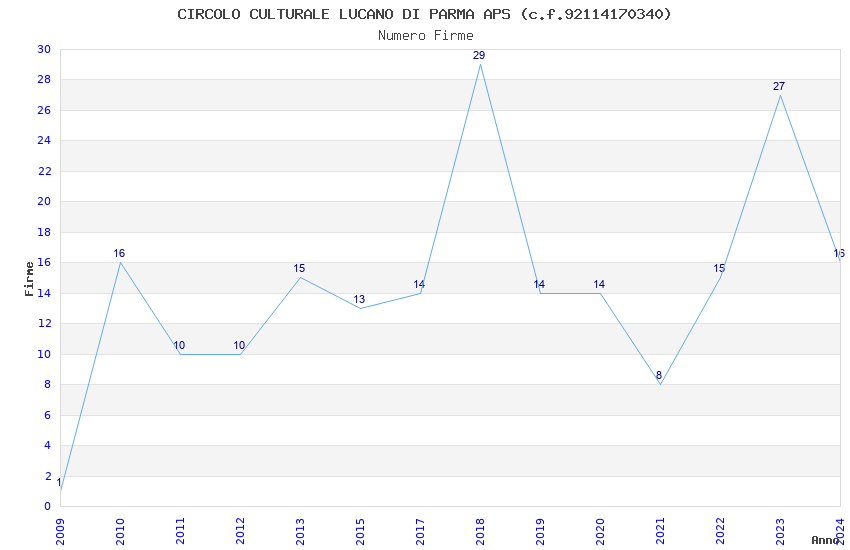This screenshot has width=850, height=550.
Task: Click y-axis tick value 10
Action: click(x=44, y=354)
